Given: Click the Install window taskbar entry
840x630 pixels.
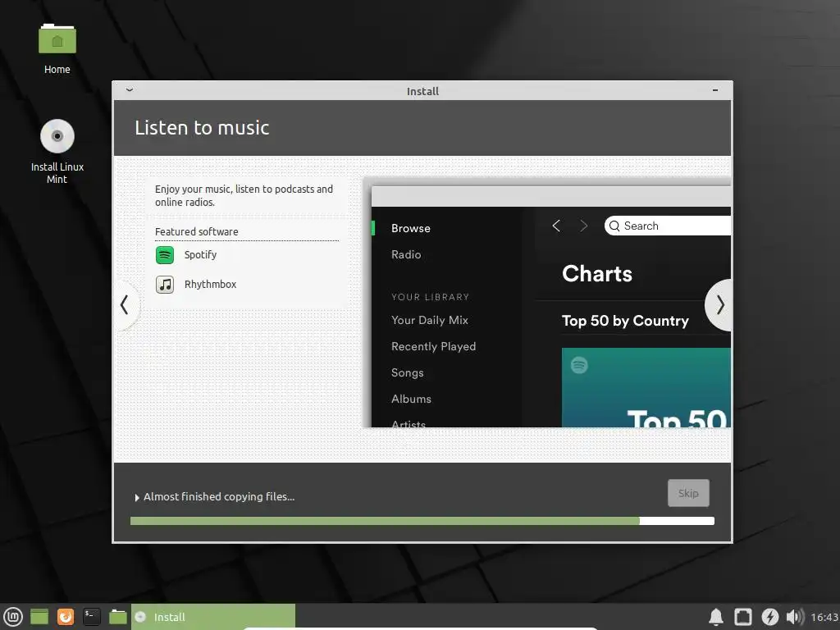Looking at the screenshot, I should click(213, 617).
